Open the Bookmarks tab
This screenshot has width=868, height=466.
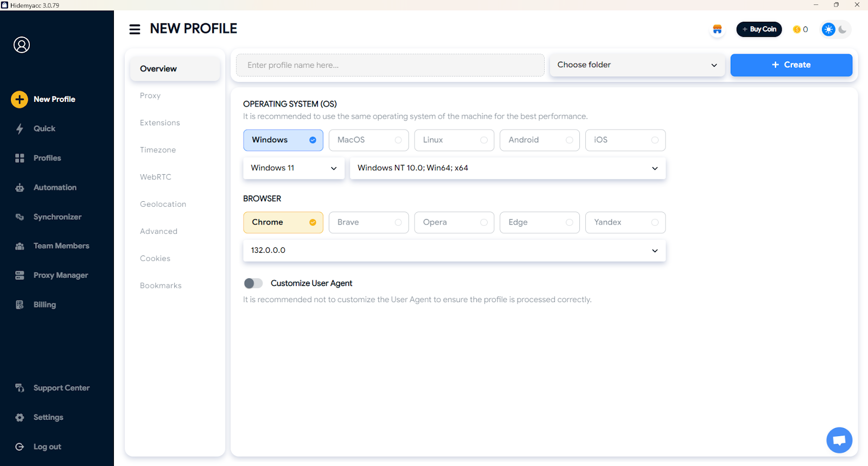tap(161, 285)
